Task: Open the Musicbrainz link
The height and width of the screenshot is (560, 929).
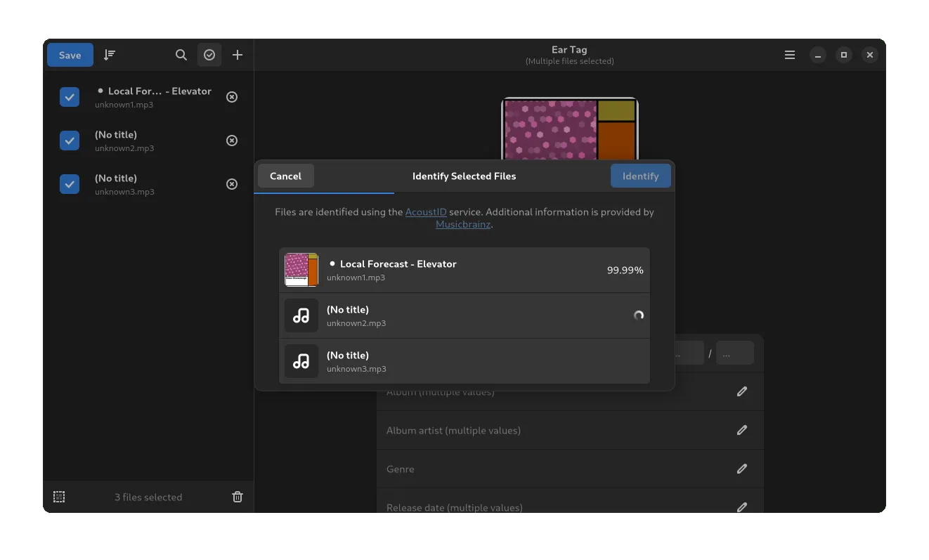Action: pos(463,225)
